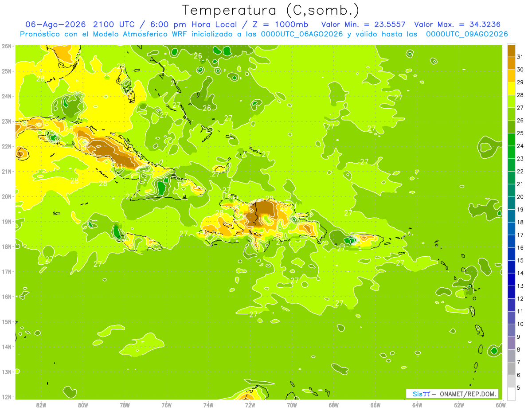
Task: Pick the blue legend swatch between 16 and 17
Action: pyautogui.click(x=512, y=241)
